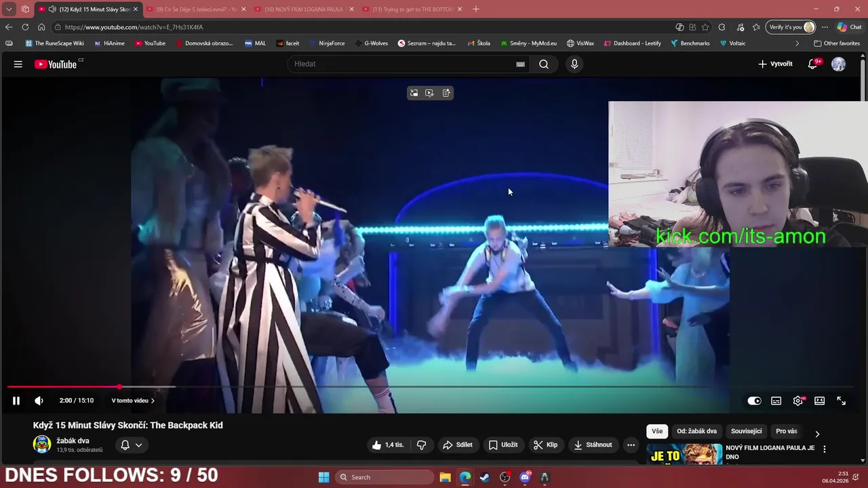Start voice search with microphone icon
Viewport: 868px width, 488px height.
point(574,64)
